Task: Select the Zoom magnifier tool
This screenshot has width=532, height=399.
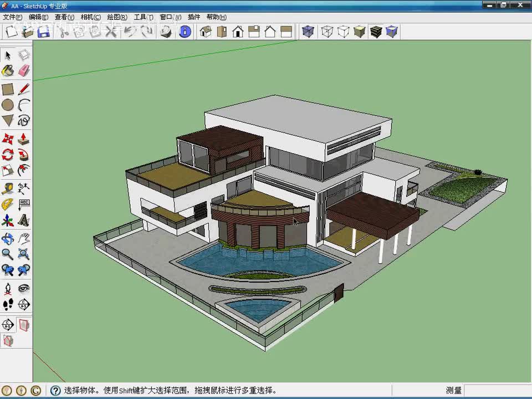Action: point(8,254)
